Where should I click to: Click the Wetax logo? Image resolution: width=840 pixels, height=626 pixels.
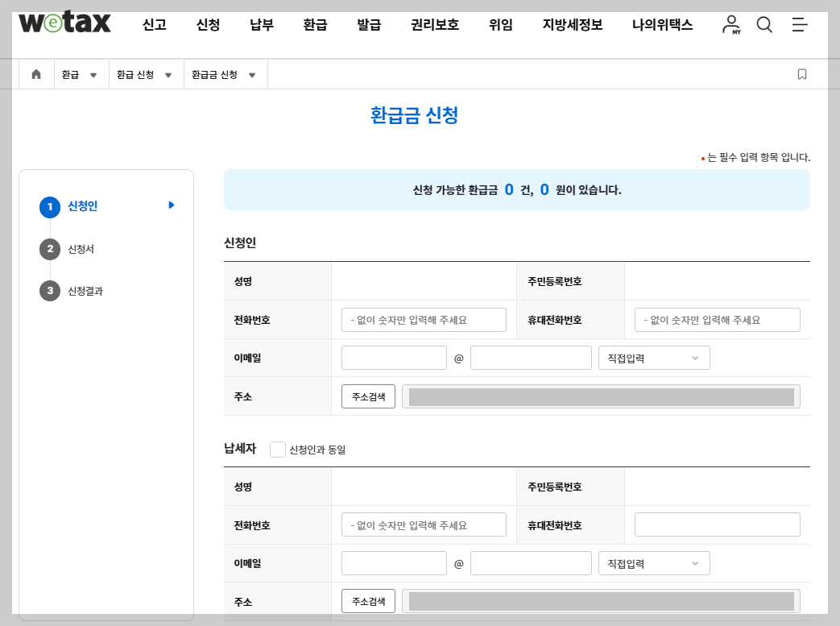pyautogui.click(x=63, y=23)
